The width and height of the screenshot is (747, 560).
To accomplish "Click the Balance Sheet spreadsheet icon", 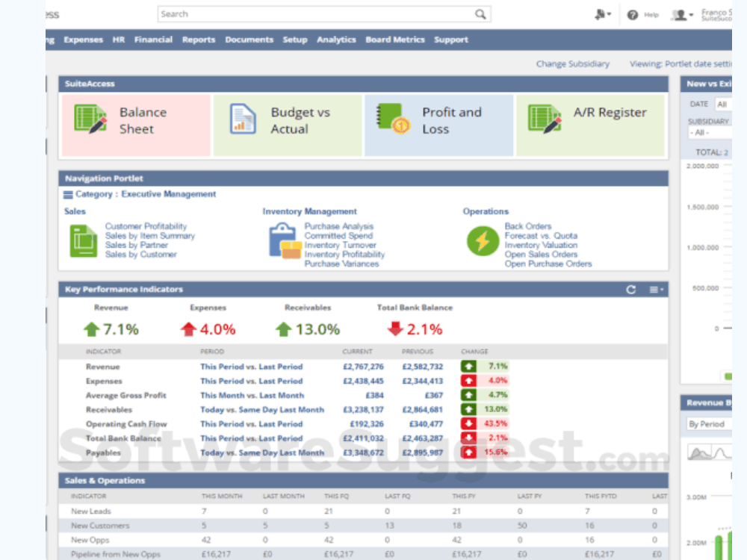I will (90, 119).
